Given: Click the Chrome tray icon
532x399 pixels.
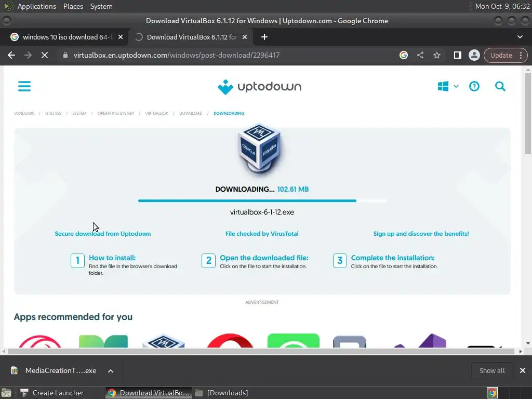Looking at the screenshot, I should 492,393.
